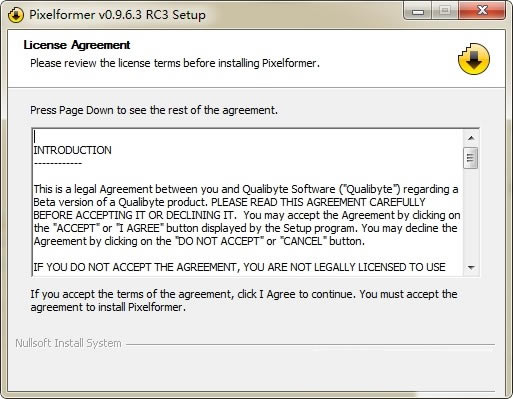The height and width of the screenshot is (399, 513).
Task: Click the "Please review the license terms" subtitle
Action: (175, 63)
